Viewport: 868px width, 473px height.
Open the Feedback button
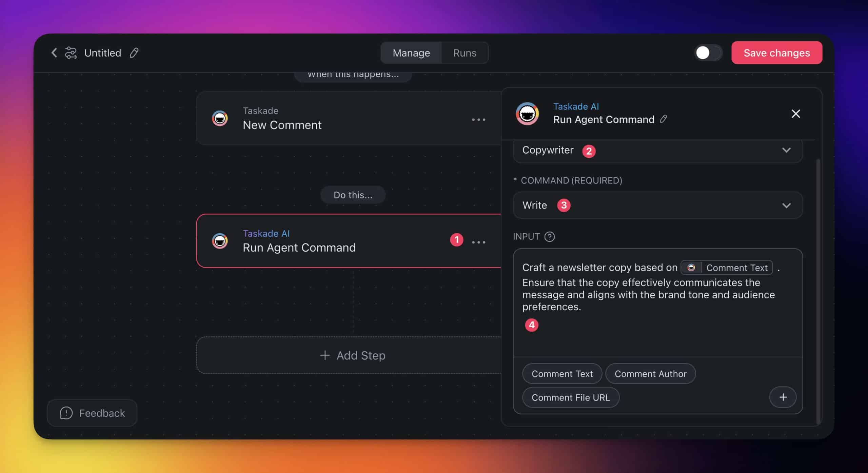92,413
